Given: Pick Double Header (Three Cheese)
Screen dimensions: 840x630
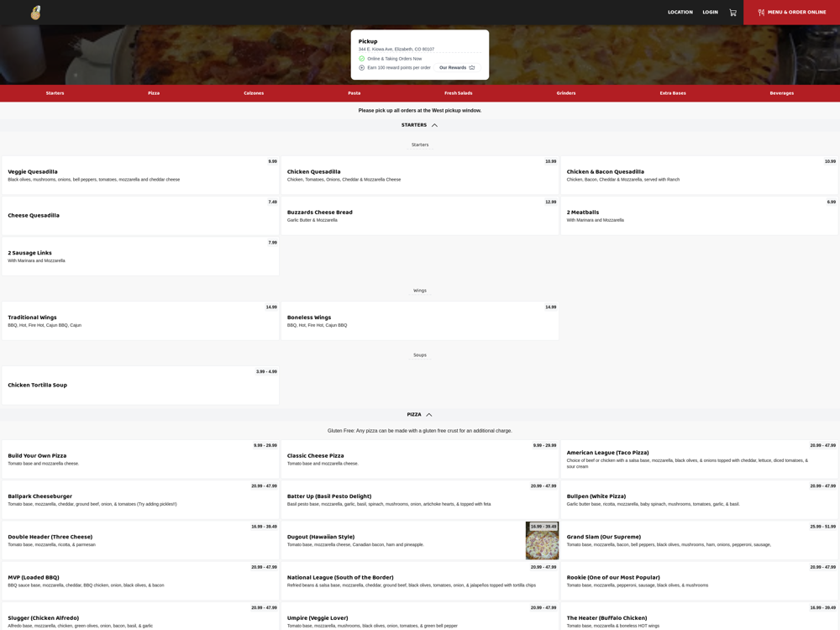Looking at the screenshot, I should click(140, 540).
